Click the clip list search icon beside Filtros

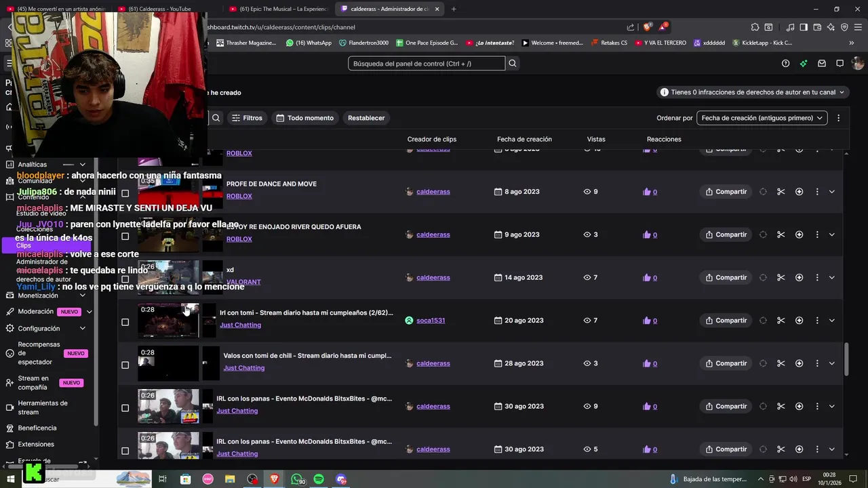(x=216, y=118)
